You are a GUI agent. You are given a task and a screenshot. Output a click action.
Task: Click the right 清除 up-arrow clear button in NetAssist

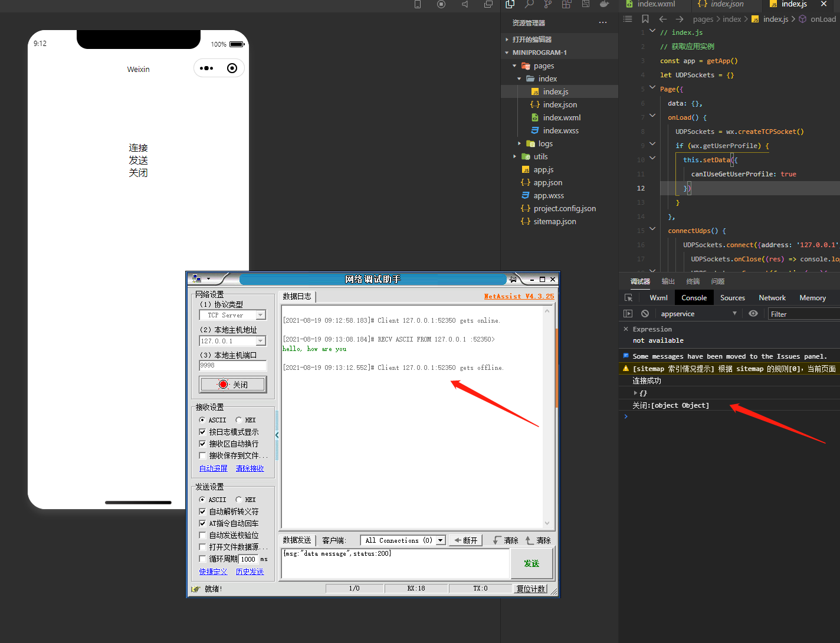[538, 540]
